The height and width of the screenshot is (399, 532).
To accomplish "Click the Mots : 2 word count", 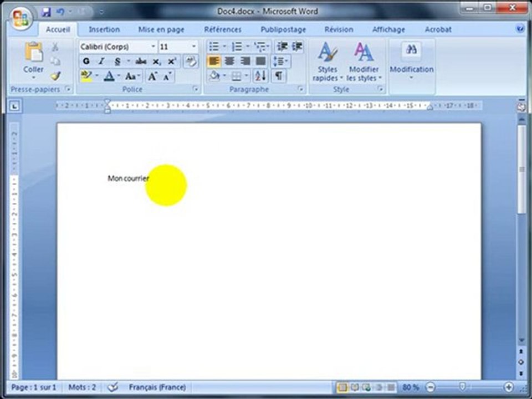I will (x=82, y=387).
